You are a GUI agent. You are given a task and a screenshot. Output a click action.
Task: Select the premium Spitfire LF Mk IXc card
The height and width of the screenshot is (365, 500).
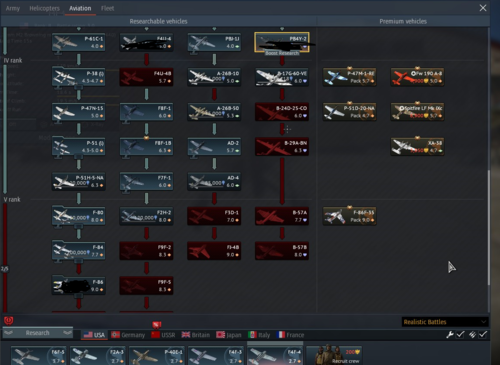[417, 112]
